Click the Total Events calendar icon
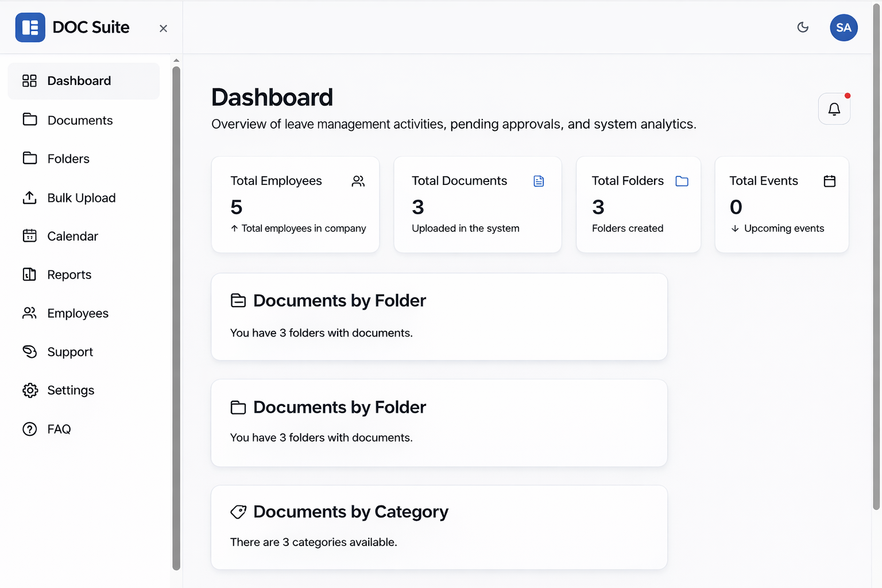Viewport: 882px width, 588px height. [829, 181]
